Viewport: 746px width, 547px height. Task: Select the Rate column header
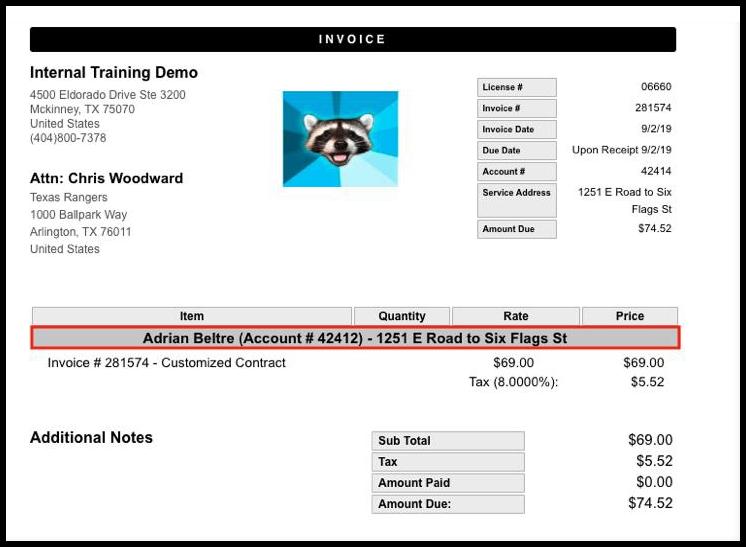[516, 316]
